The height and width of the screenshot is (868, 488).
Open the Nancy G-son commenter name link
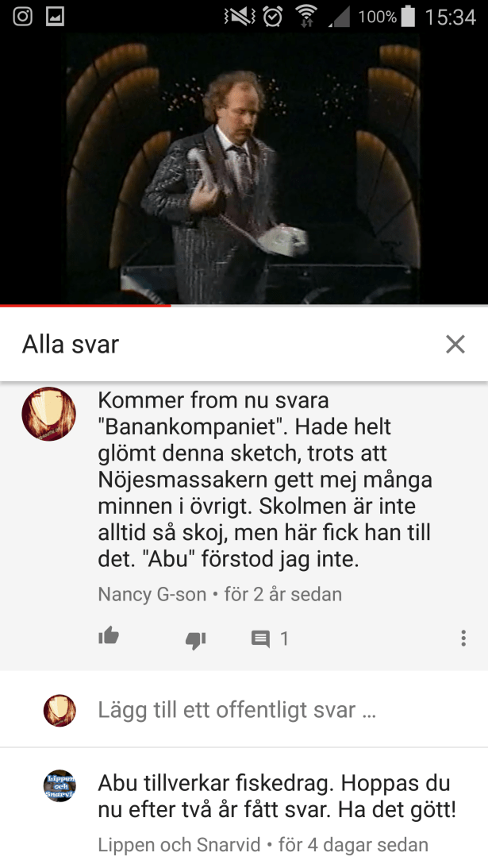[152, 594]
